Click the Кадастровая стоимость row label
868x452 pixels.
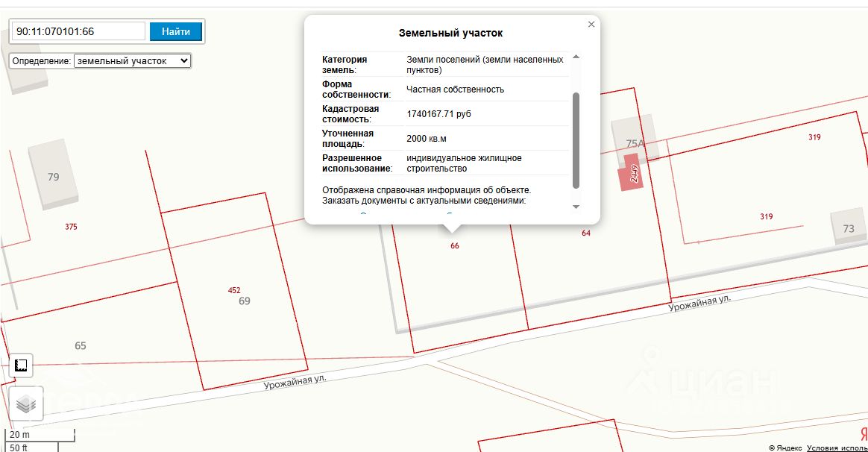click(350, 114)
